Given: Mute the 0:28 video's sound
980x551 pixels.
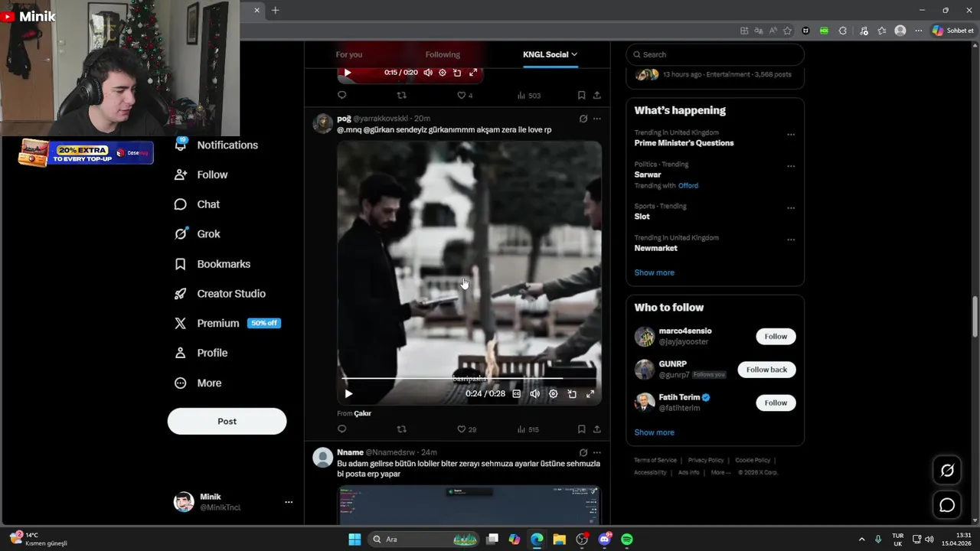Looking at the screenshot, I should coord(535,393).
